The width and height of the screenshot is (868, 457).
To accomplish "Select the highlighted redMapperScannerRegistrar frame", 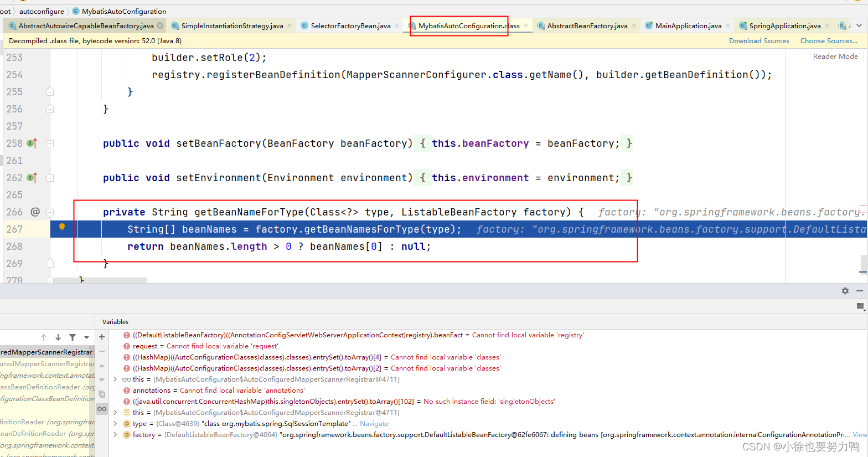I will click(x=47, y=352).
